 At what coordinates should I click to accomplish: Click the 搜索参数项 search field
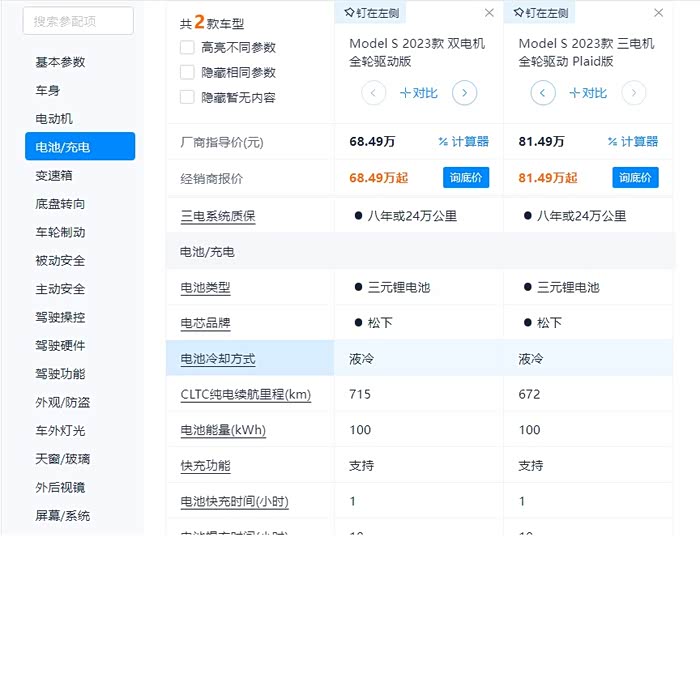click(78, 21)
